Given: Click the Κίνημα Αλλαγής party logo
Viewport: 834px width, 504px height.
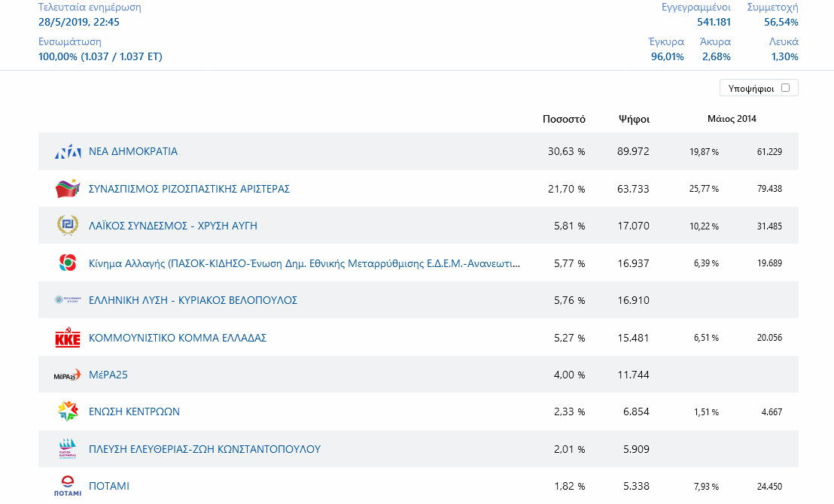Looking at the screenshot, I should [68, 263].
